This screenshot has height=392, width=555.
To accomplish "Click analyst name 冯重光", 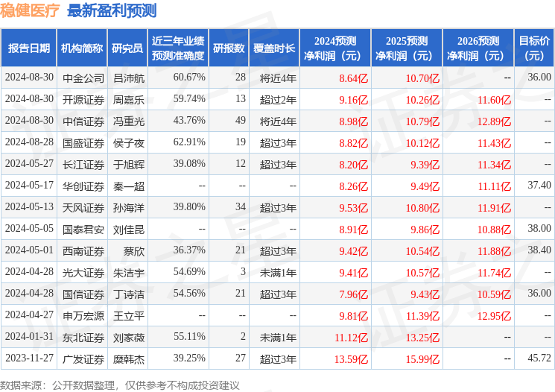I will [128, 121].
